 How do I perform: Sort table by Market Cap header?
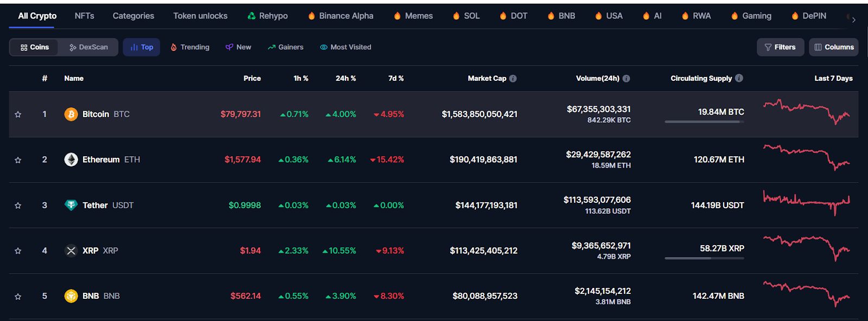point(487,79)
